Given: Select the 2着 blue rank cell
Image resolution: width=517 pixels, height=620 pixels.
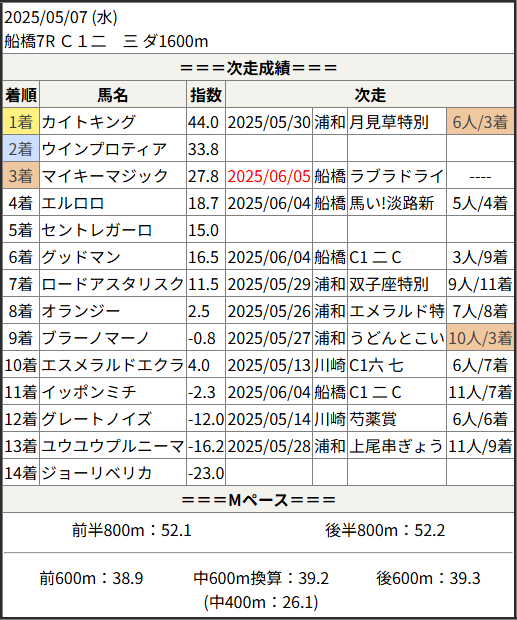Looking at the screenshot, I should pos(21,148).
